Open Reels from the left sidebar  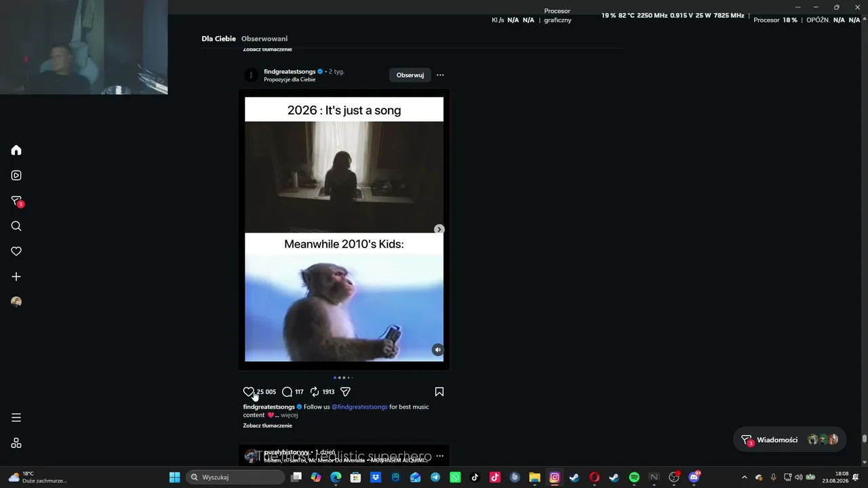[x=16, y=176]
